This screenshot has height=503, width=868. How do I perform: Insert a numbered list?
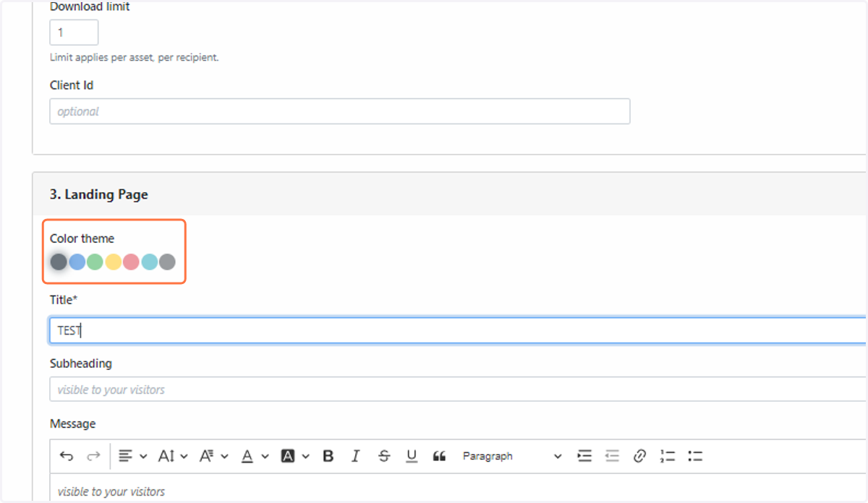click(668, 456)
